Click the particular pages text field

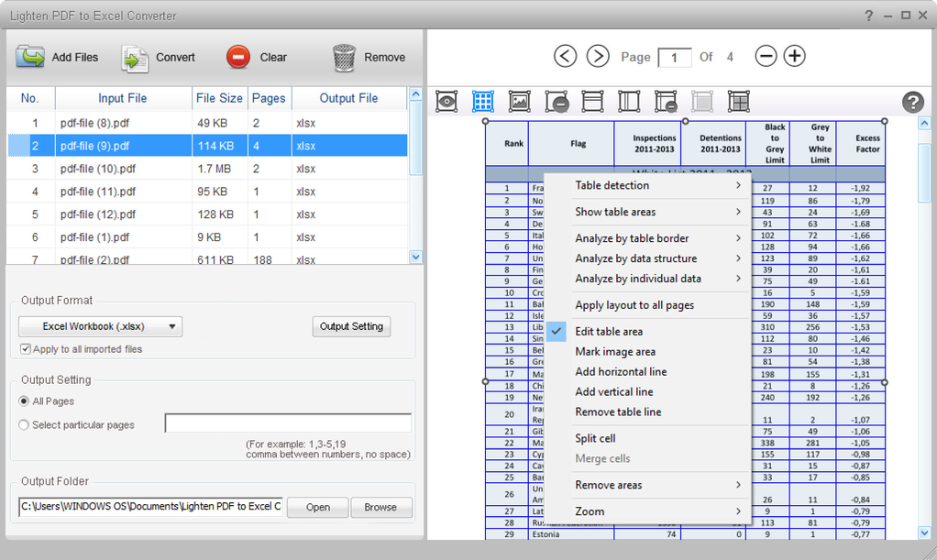click(x=288, y=423)
